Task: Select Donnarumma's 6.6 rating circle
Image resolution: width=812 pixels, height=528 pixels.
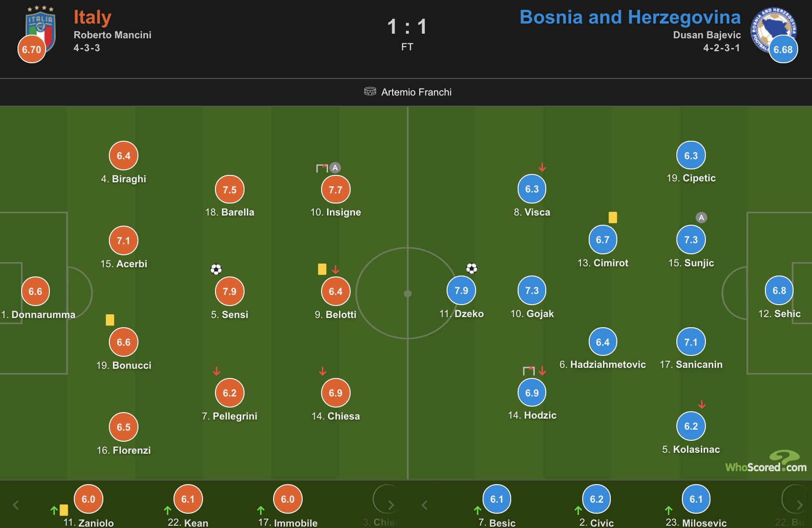Action: point(36,291)
